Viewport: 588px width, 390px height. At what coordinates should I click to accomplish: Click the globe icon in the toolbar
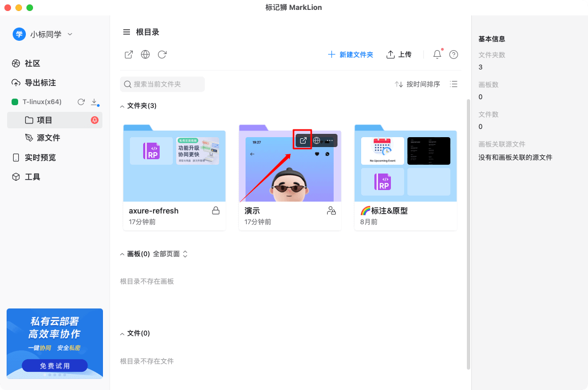point(145,55)
